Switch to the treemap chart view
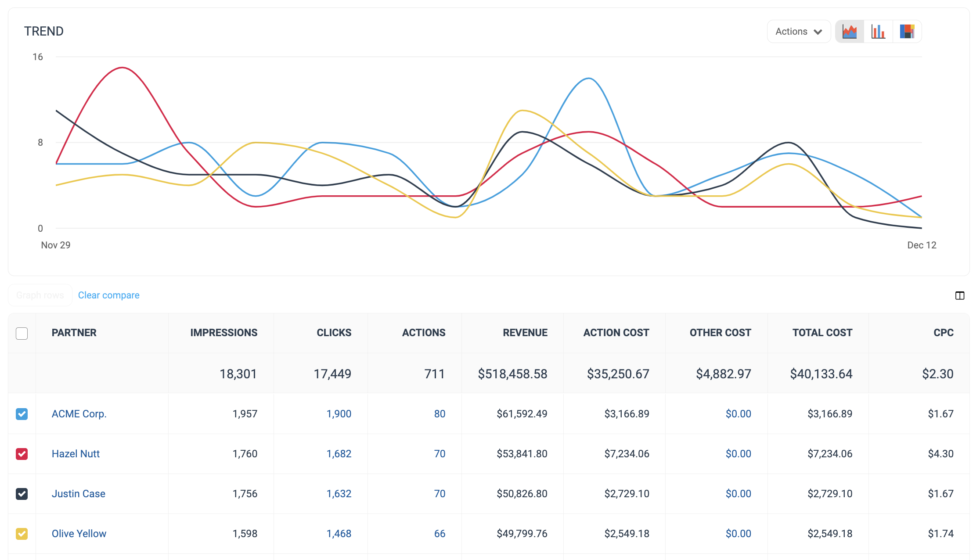 pyautogui.click(x=907, y=32)
